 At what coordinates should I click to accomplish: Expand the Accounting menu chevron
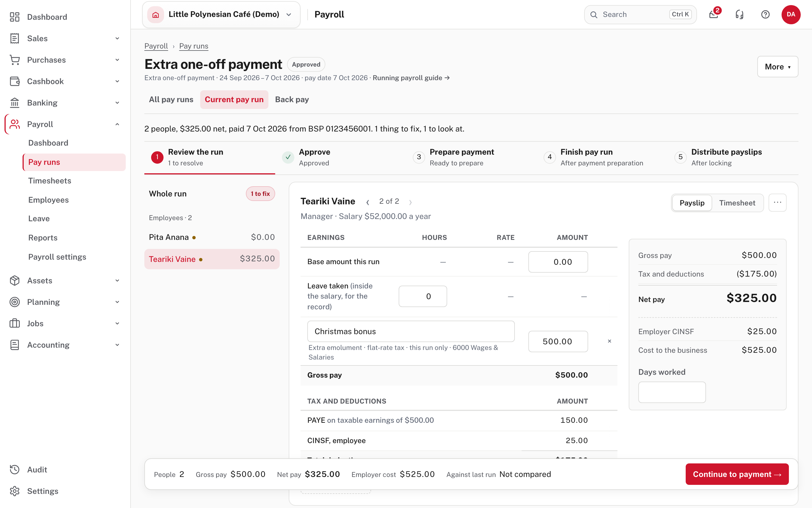point(117,345)
